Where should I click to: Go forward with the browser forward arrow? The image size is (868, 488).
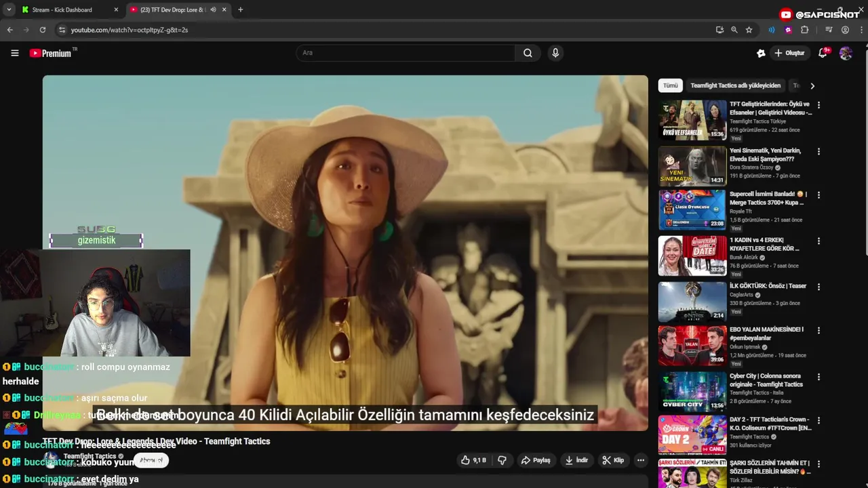coord(26,30)
